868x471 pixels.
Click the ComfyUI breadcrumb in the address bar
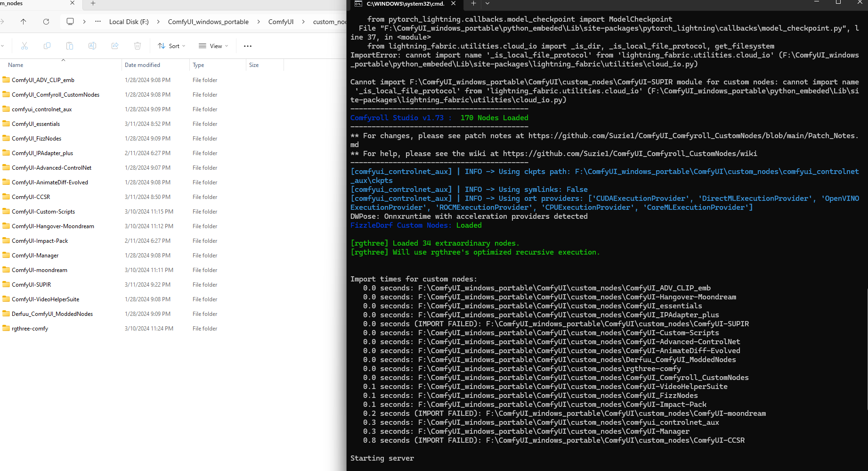(x=281, y=22)
